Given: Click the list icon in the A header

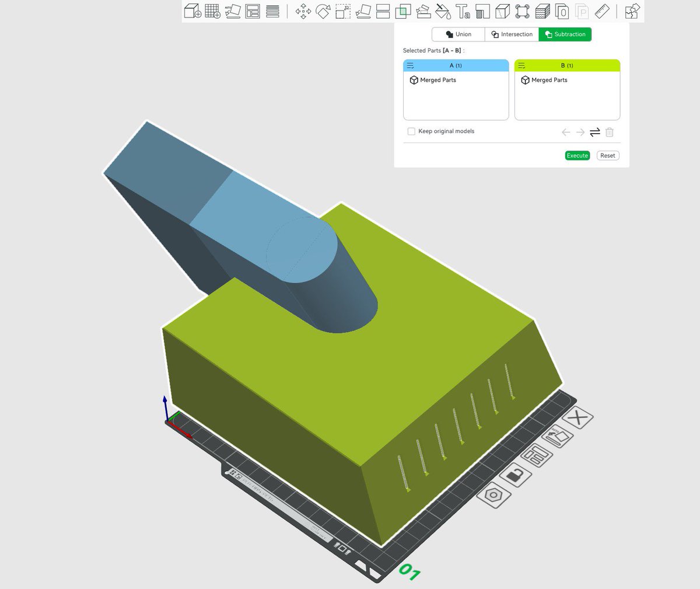Looking at the screenshot, I should coord(410,66).
